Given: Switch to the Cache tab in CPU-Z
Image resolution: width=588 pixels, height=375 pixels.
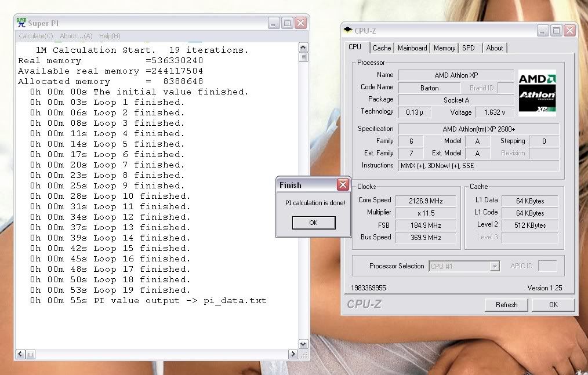Looking at the screenshot, I should tap(382, 48).
